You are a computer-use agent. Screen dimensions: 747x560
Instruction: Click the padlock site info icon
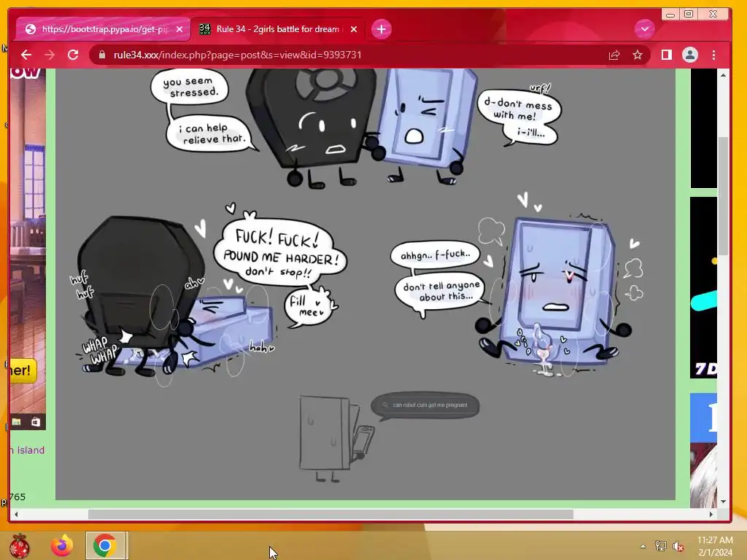point(101,55)
